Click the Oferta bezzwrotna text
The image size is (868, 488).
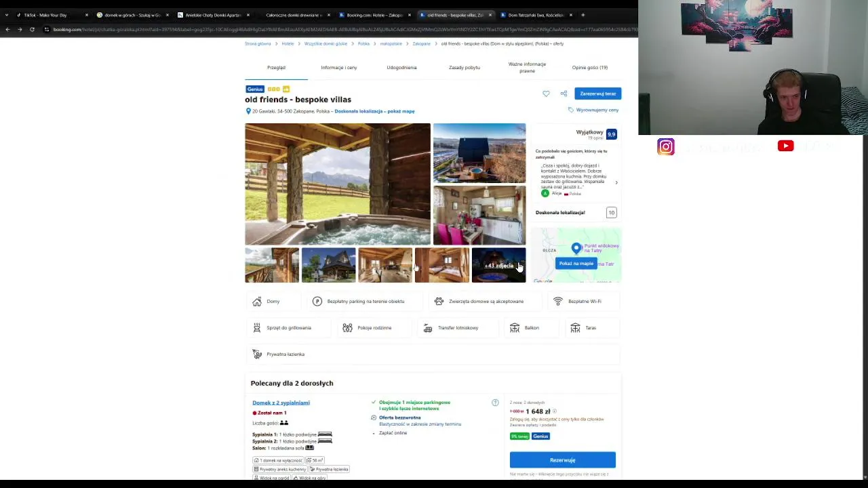pos(400,418)
